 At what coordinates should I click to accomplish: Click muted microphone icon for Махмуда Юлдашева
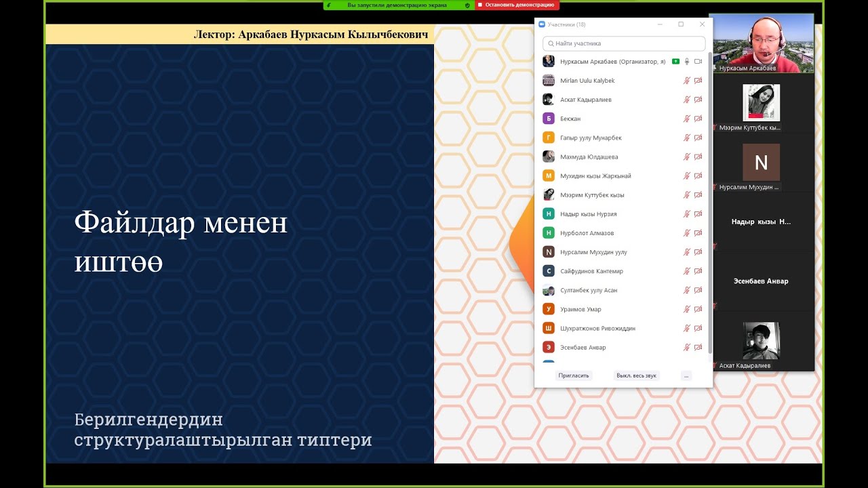pyautogui.click(x=687, y=157)
